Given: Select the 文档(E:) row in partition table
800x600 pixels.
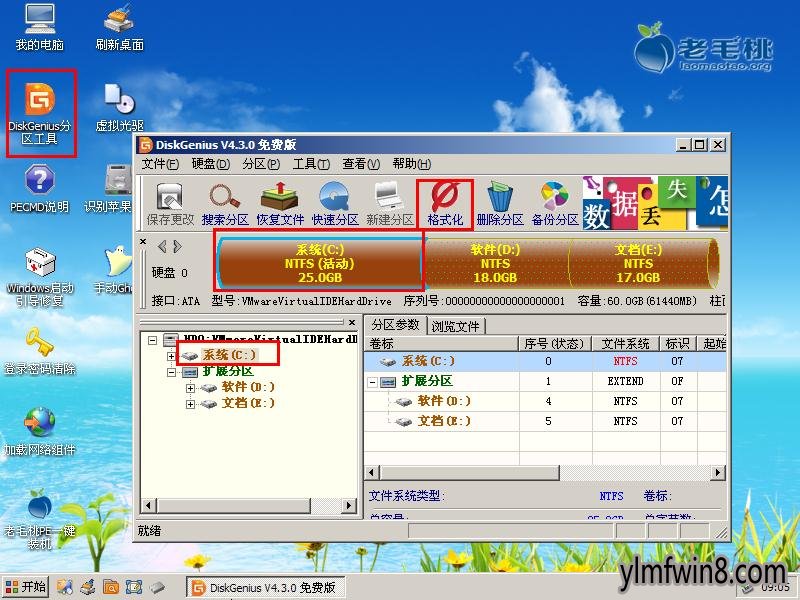Looking at the screenshot, I should coord(545,421).
